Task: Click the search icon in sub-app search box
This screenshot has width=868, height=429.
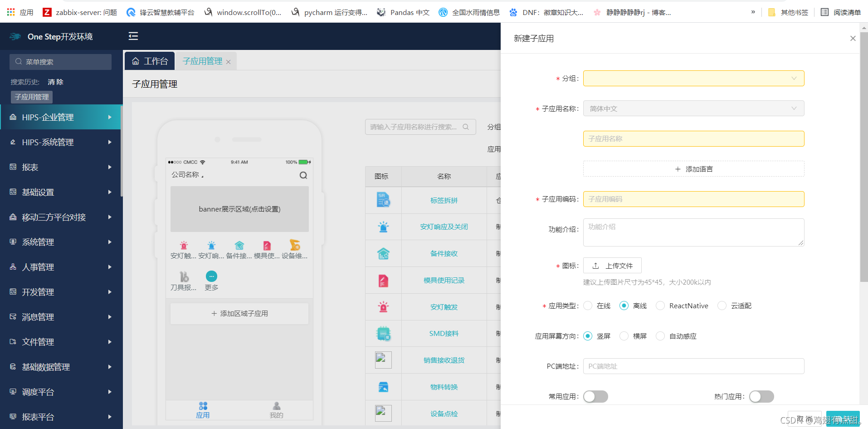Action: pyautogui.click(x=466, y=127)
